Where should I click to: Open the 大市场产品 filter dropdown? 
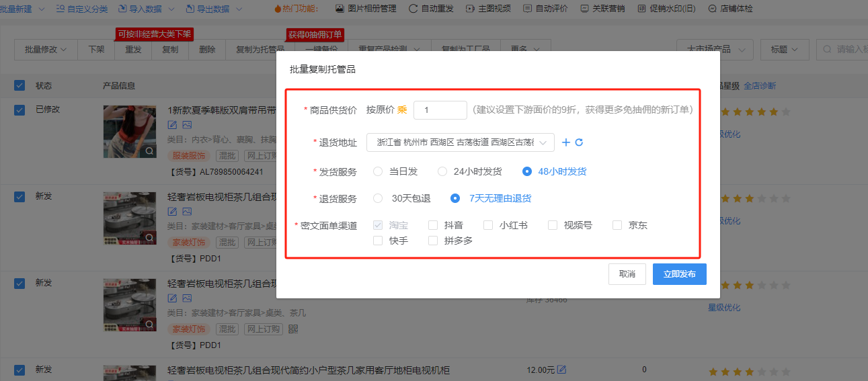click(x=715, y=50)
